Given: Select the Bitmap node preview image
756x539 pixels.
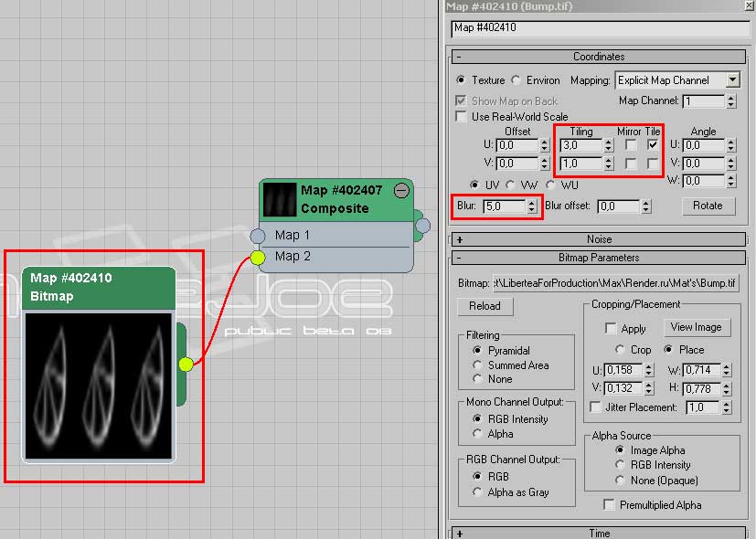Looking at the screenshot, I should pos(98,386).
